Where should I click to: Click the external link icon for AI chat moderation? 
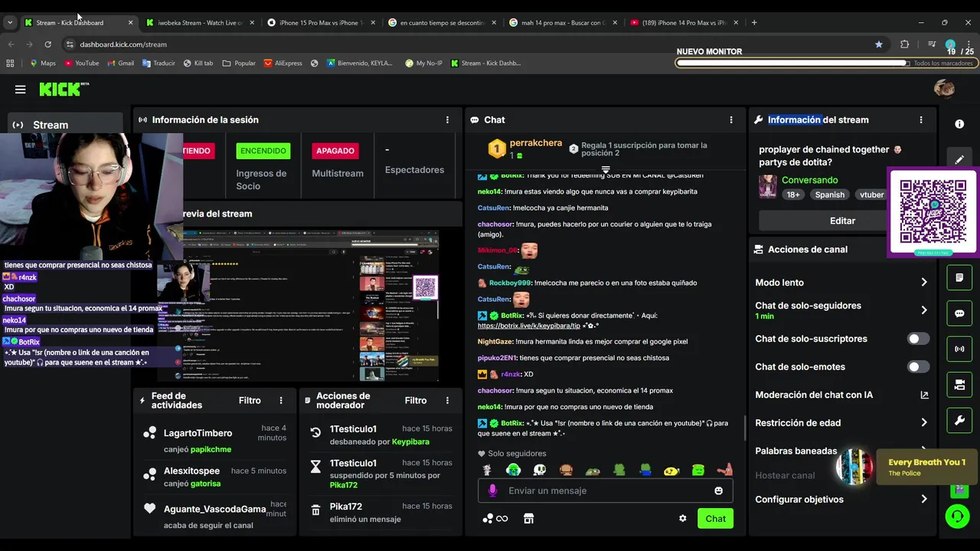tap(924, 395)
